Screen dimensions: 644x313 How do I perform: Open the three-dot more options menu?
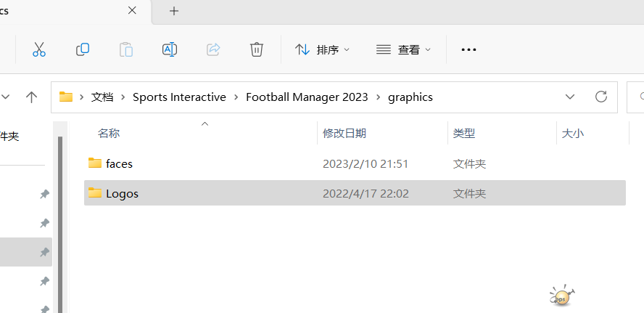click(468, 50)
